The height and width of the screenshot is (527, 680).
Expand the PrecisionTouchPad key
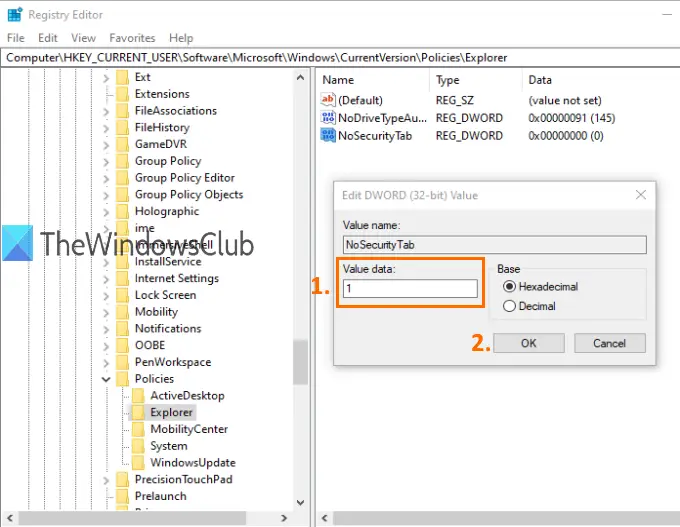[106, 480]
